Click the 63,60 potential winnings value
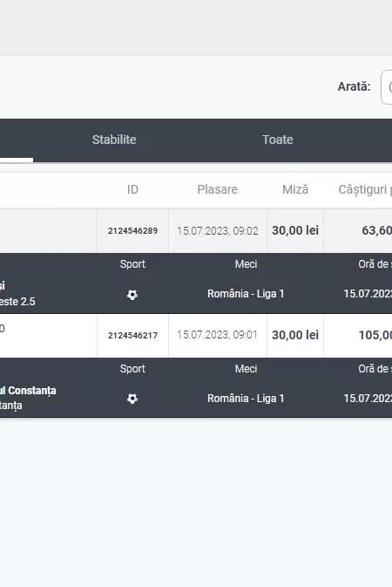Screen dimensions: 392x587 coord(376,230)
